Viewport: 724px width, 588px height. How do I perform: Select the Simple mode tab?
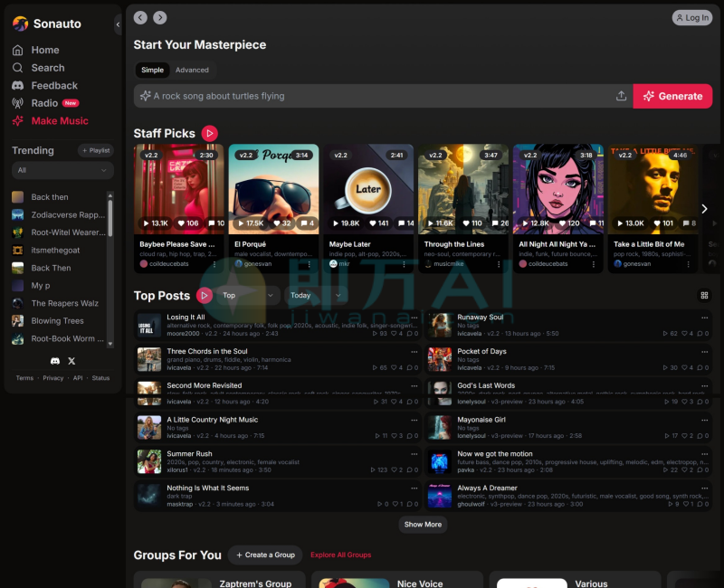click(x=152, y=70)
